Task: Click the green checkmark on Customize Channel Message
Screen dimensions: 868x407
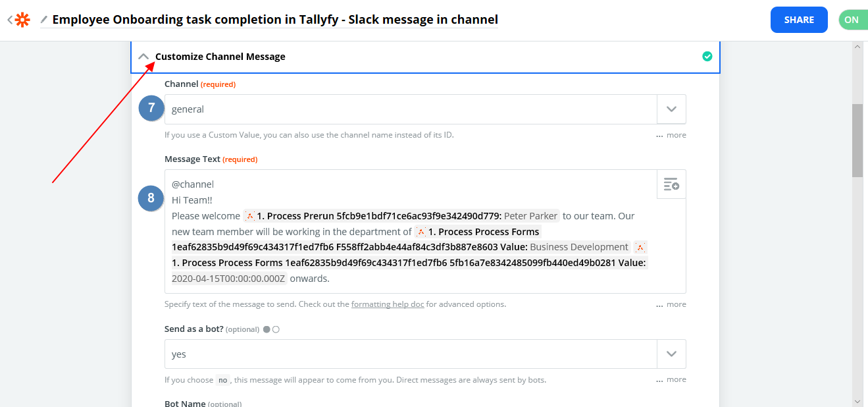Action: (x=707, y=57)
